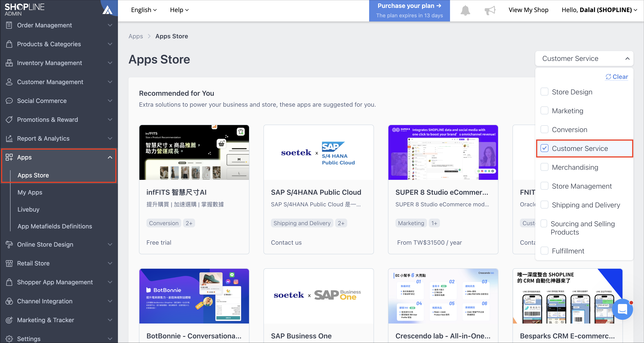Open SAP S/4HANA Public Cloud app title
Screen dimensions: 644x343
click(316, 192)
